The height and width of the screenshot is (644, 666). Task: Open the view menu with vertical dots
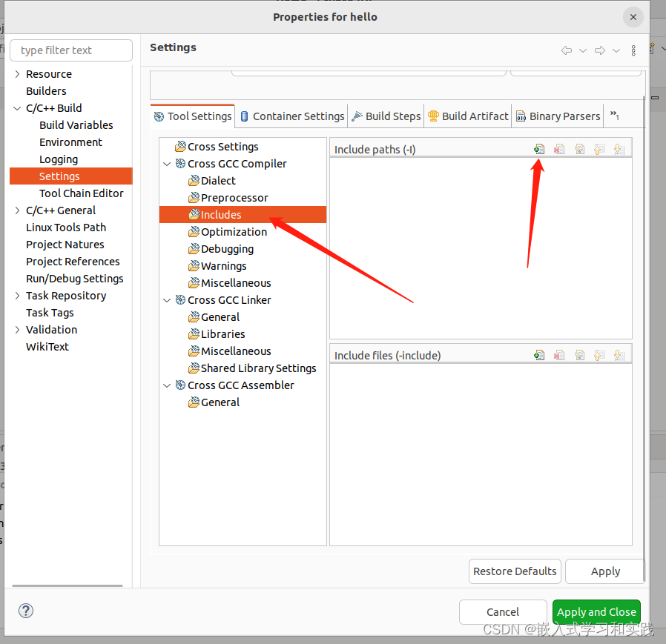tap(633, 50)
